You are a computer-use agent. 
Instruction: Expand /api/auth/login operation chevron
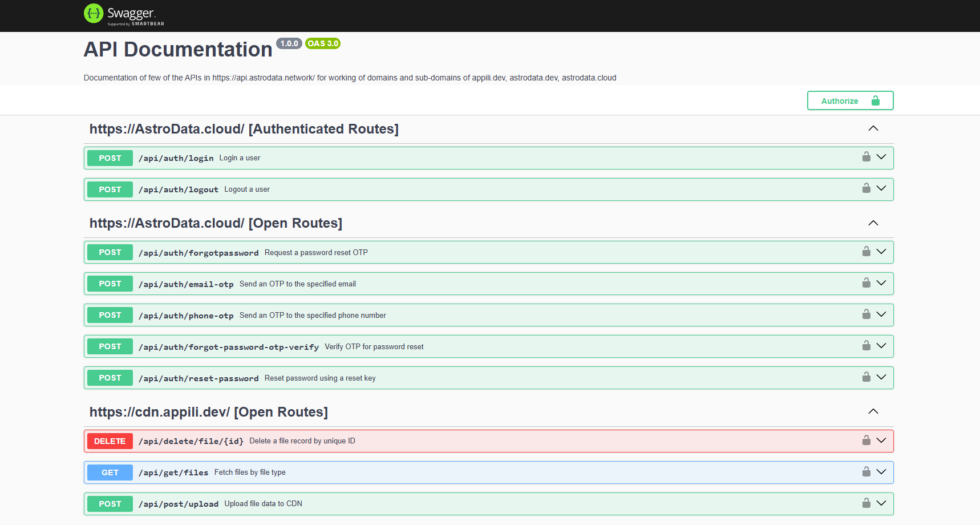pyautogui.click(x=881, y=157)
